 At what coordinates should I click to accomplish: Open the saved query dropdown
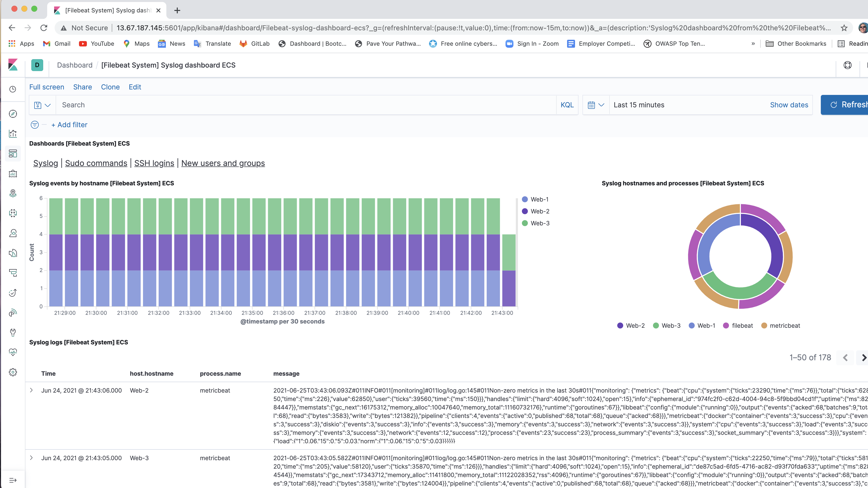[x=42, y=105]
